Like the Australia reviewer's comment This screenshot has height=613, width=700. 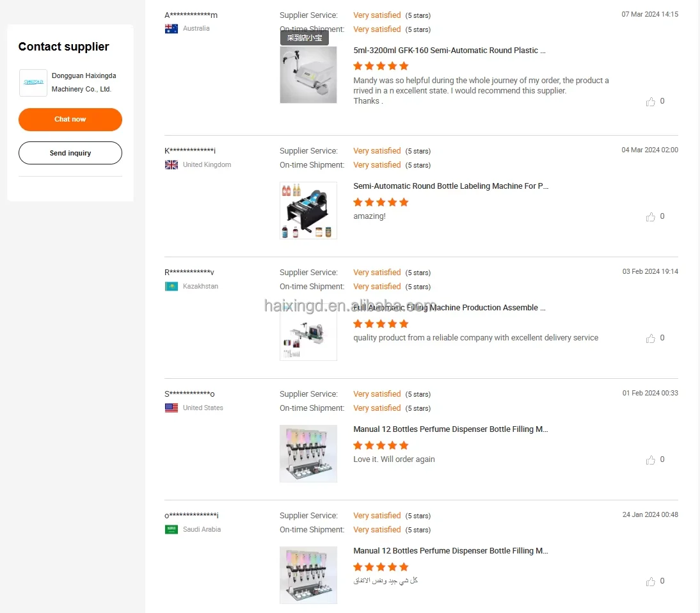[651, 102]
